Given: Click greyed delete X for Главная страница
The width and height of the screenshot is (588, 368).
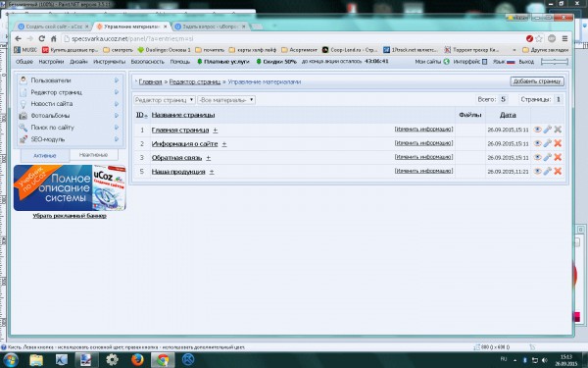Looking at the screenshot, I should pos(558,130).
